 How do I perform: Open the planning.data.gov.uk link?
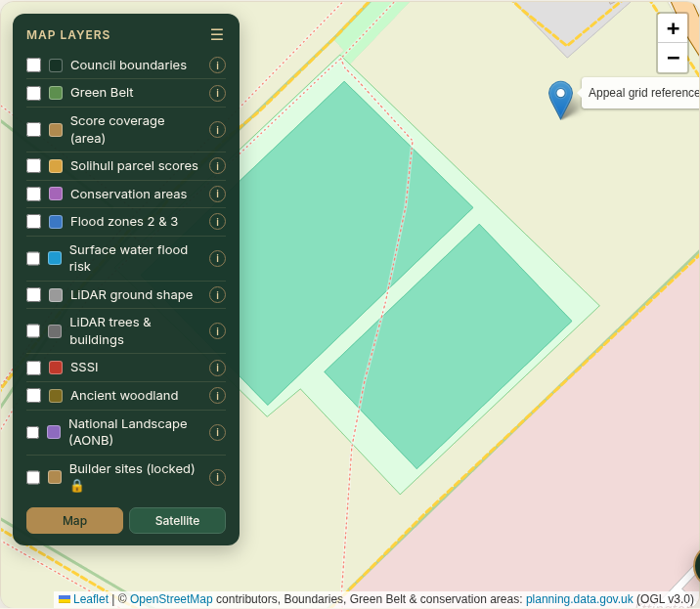pos(580,599)
